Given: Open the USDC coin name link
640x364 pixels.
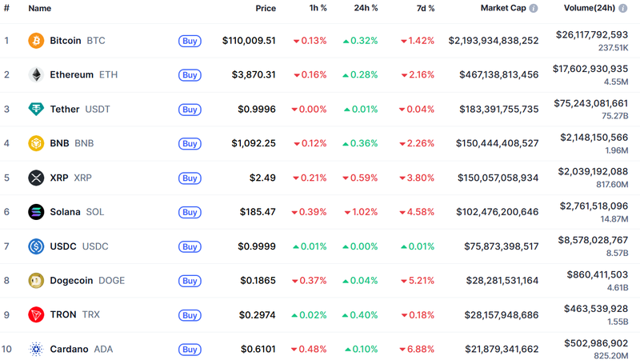Looking at the screenshot, I should 63,246.
